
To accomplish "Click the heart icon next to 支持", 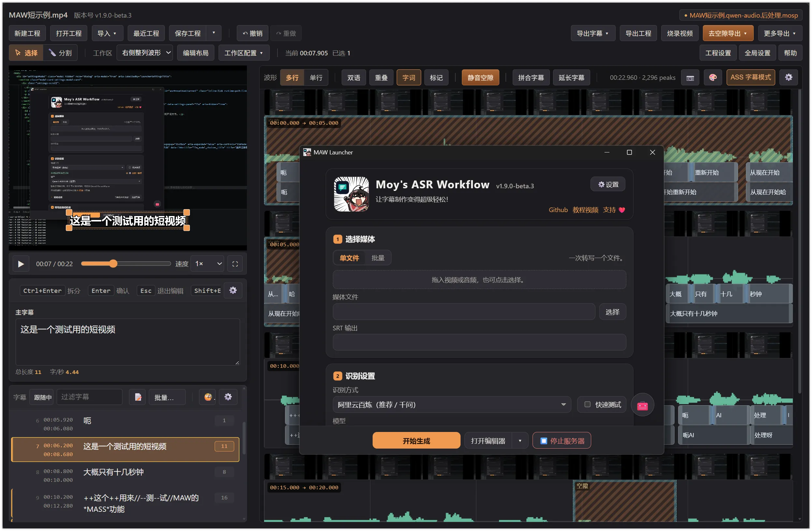I will 622,210.
